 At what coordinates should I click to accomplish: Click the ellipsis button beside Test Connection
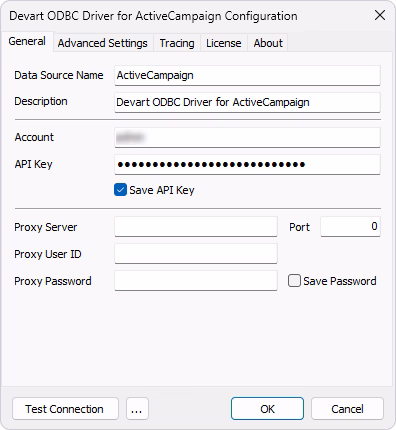[137, 409]
